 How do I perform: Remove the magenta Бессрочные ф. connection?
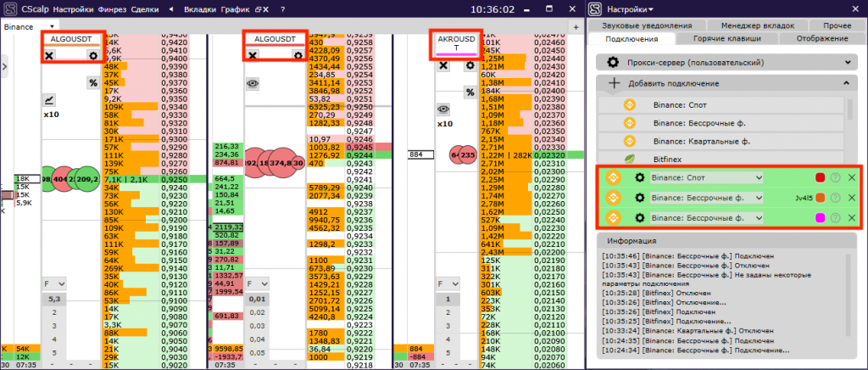pyautogui.click(x=851, y=218)
